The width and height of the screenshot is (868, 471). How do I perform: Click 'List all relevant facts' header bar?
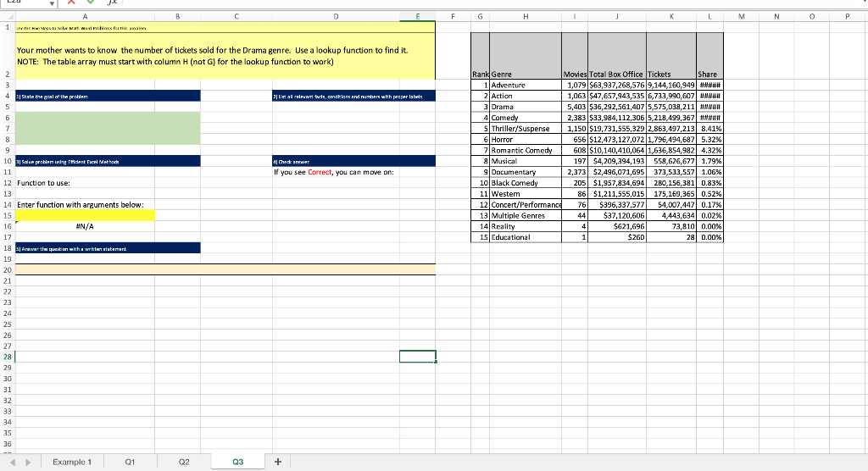(x=353, y=96)
